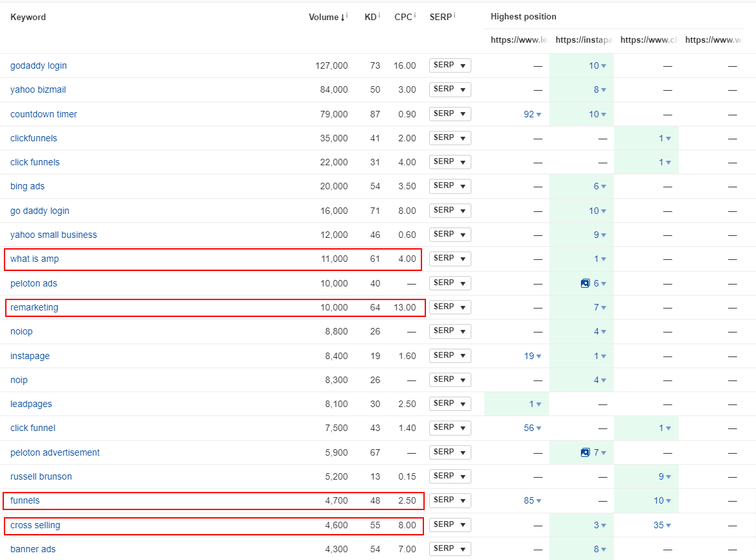Click the CPC column header
This screenshot has width=756, height=560.
403,17
